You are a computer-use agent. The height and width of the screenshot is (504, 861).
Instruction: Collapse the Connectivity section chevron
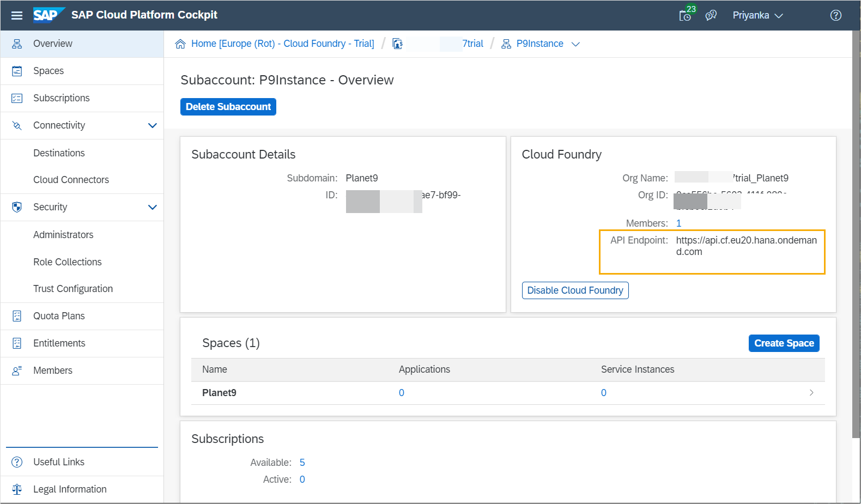[153, 125]
